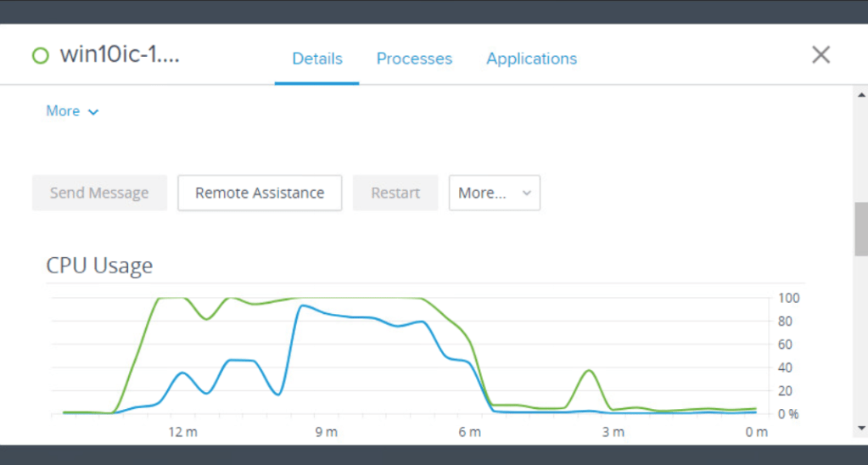This screenshot has height=465, width=868.
Task: Click the green line spike near 3 m
Action: click(589, 371)
